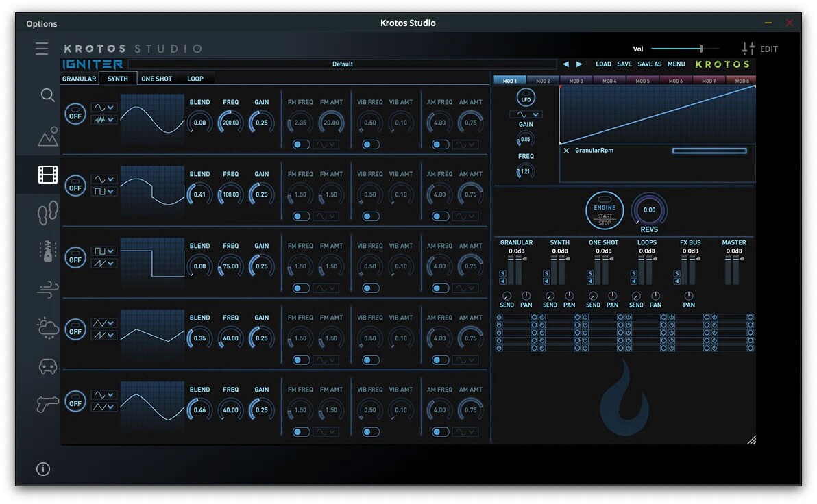This screenshot has height=504, width=817.
Task: Click the REVS knob
Action: pos(648,210)
